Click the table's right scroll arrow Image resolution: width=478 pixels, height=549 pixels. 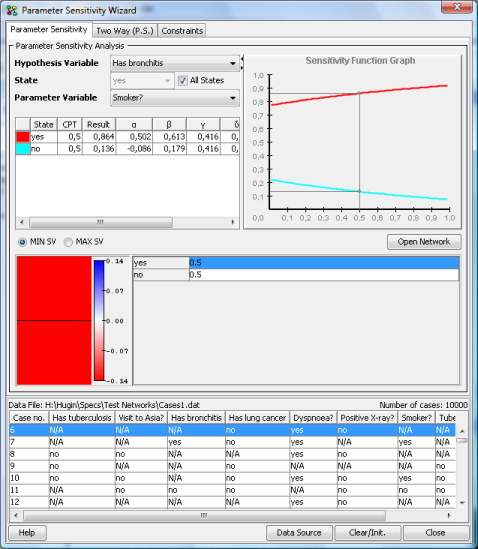[233, 222]
